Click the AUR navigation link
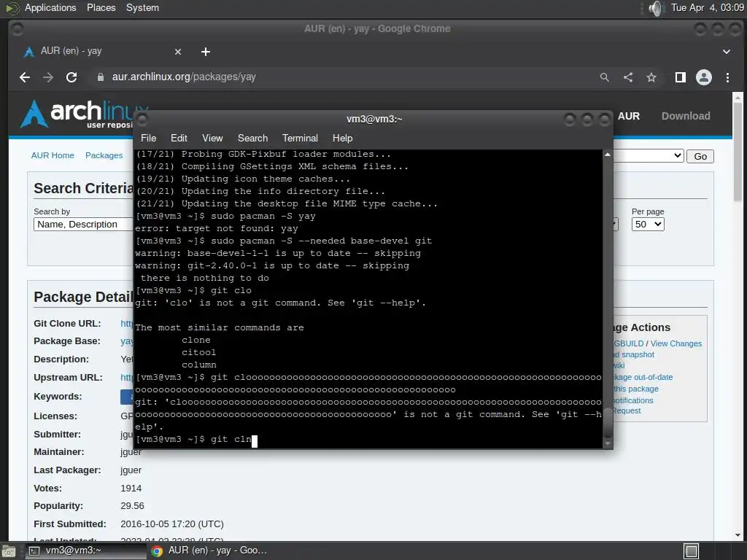The width and height of the screenshot is (747, 560). (628, 116)
